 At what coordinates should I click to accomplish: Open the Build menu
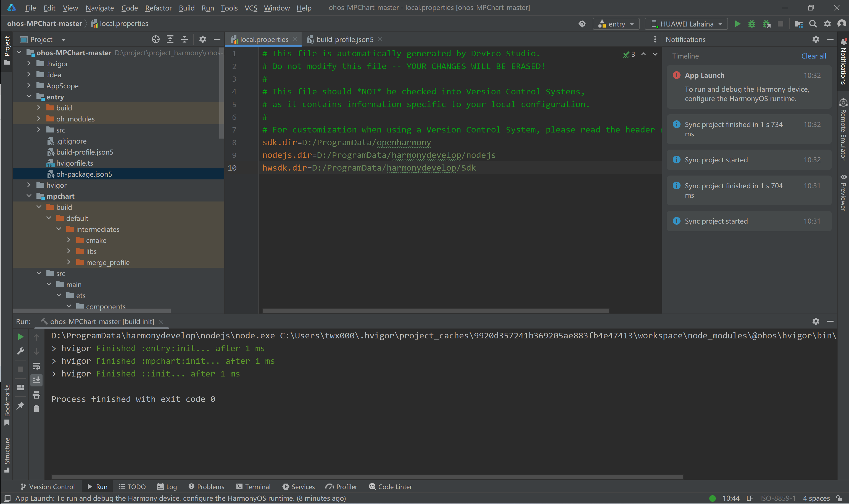coord(186,8)
